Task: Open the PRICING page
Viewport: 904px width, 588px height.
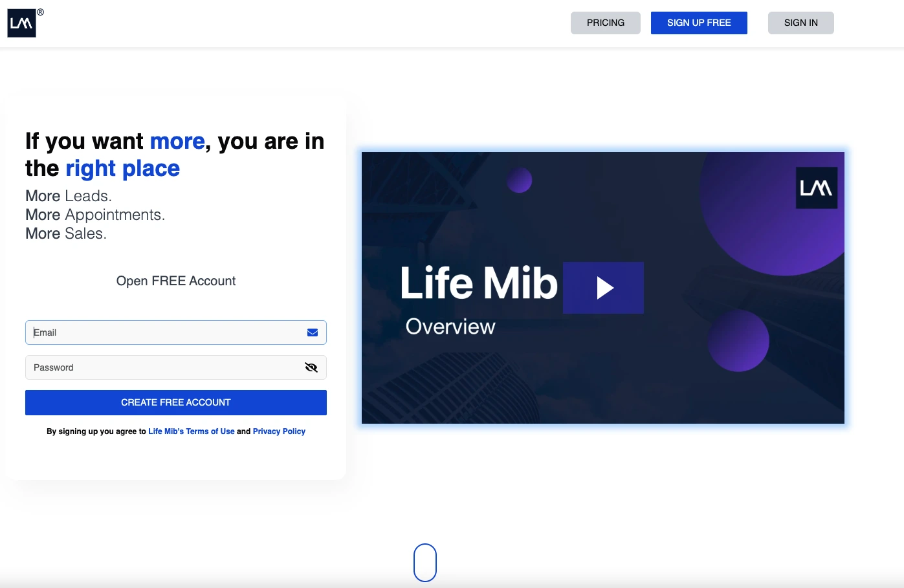Action: tap(605, 23)
